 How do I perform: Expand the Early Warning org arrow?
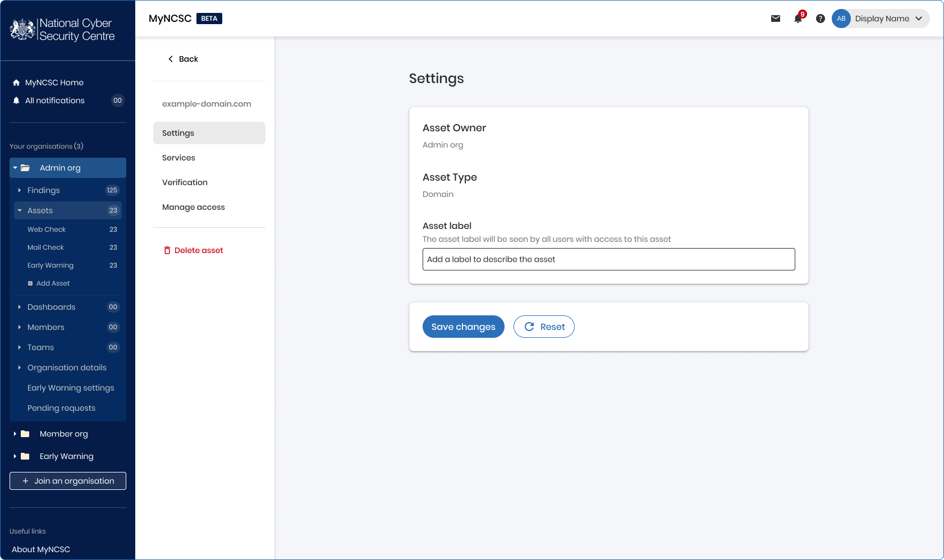[15, 456]
